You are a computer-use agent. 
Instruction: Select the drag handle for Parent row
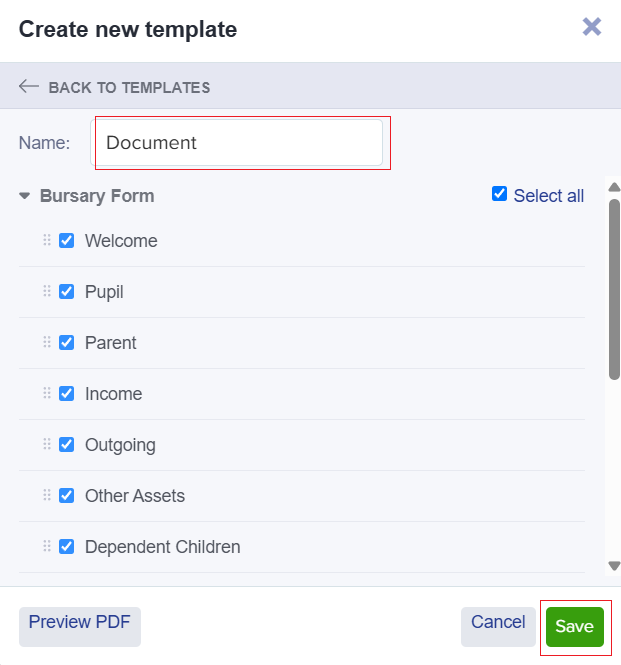point(47,342)
